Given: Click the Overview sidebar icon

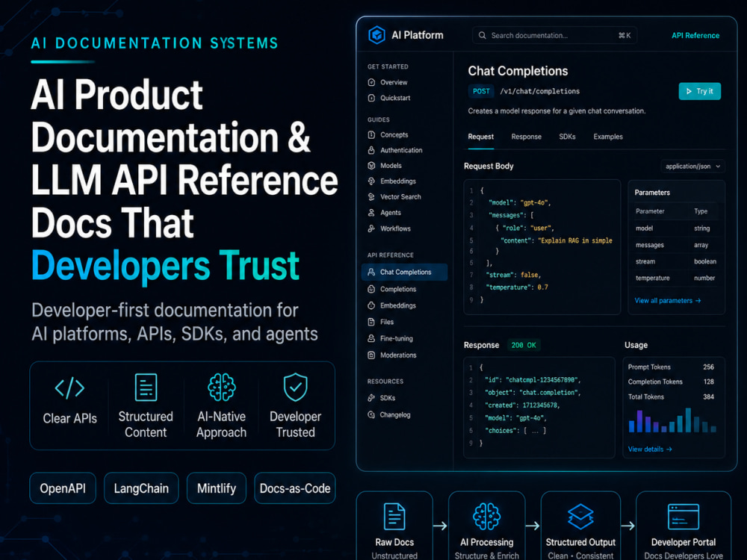Looking at the screenshot, I should [371, 82].
